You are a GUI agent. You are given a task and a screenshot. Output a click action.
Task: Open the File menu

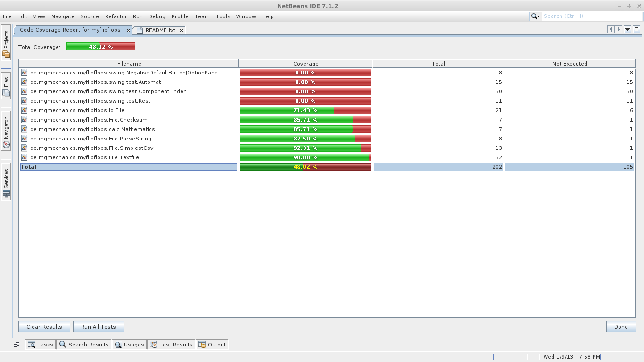tap(7, 16)
